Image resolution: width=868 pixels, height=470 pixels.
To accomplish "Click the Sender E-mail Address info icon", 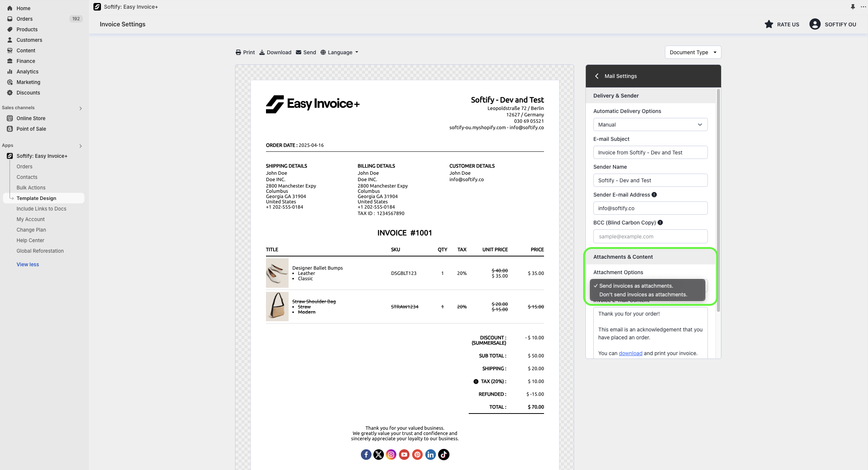I will pos(654,195).
